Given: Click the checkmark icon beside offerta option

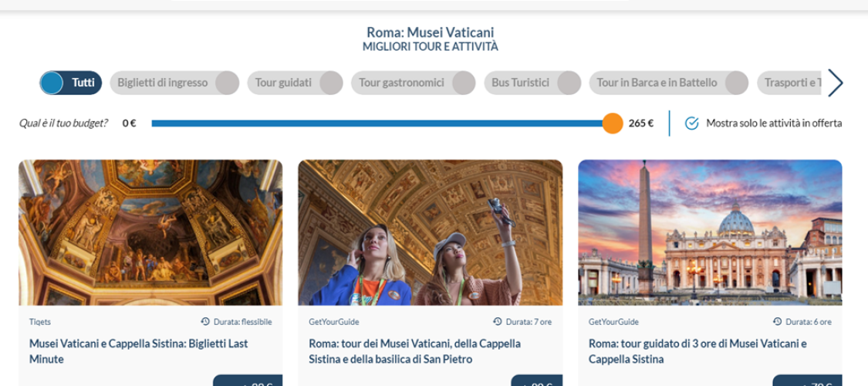Looking at the screenshot, I should 691,123.
